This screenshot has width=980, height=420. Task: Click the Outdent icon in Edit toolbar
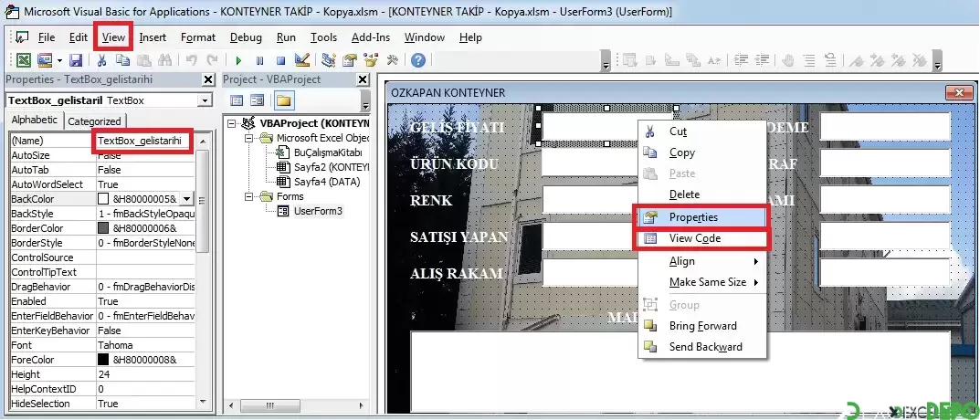[763, 60]
